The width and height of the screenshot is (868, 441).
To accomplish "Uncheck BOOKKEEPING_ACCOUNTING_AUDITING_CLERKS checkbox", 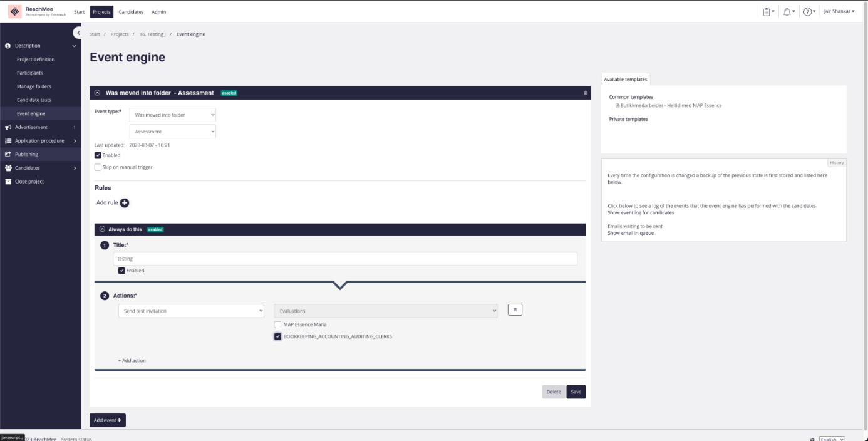I will pos(277,336).
